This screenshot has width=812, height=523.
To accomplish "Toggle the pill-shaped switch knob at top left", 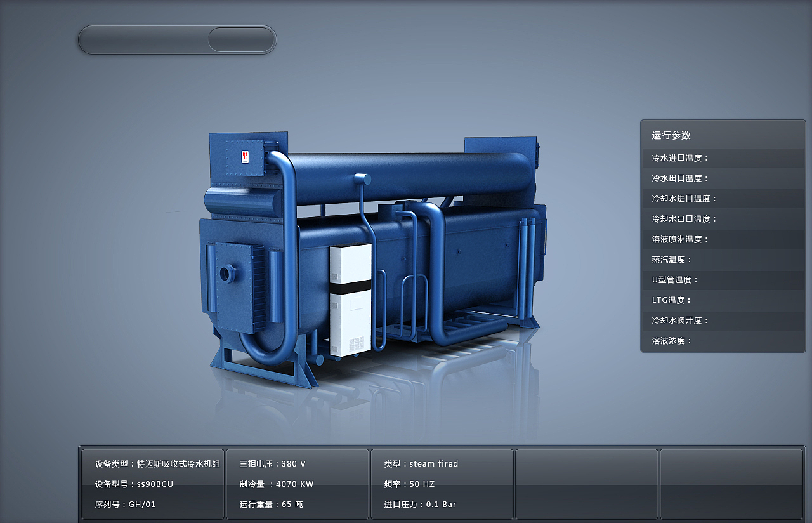I will (242, 40).
